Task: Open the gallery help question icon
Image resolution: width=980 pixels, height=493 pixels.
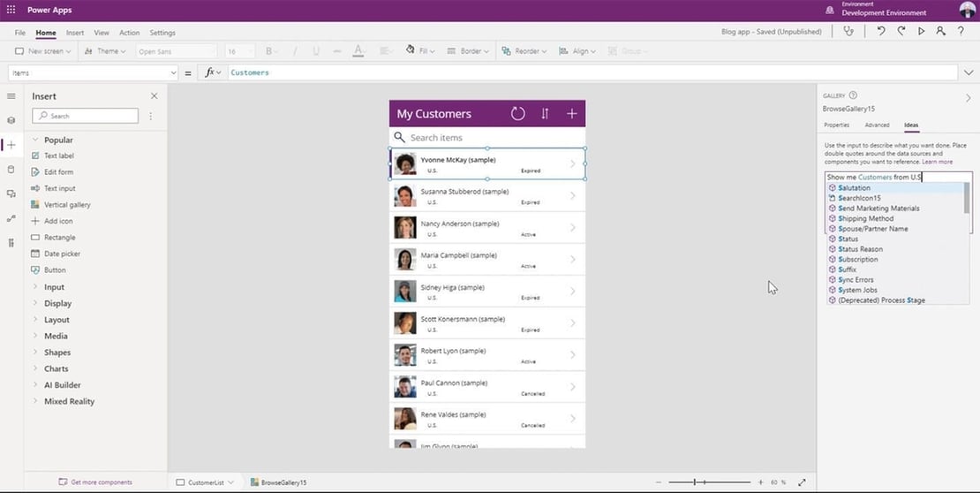Action: click(x=853, y=95)
